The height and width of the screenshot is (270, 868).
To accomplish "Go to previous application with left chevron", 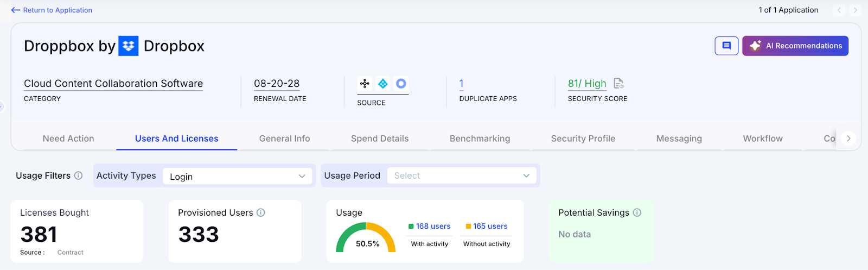I will 839,10.
